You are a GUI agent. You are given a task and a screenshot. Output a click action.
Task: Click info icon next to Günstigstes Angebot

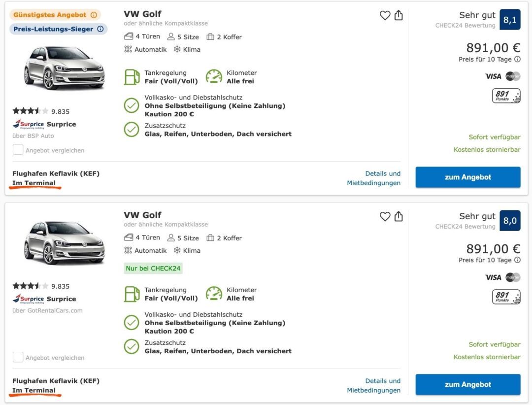click(94, 15)
